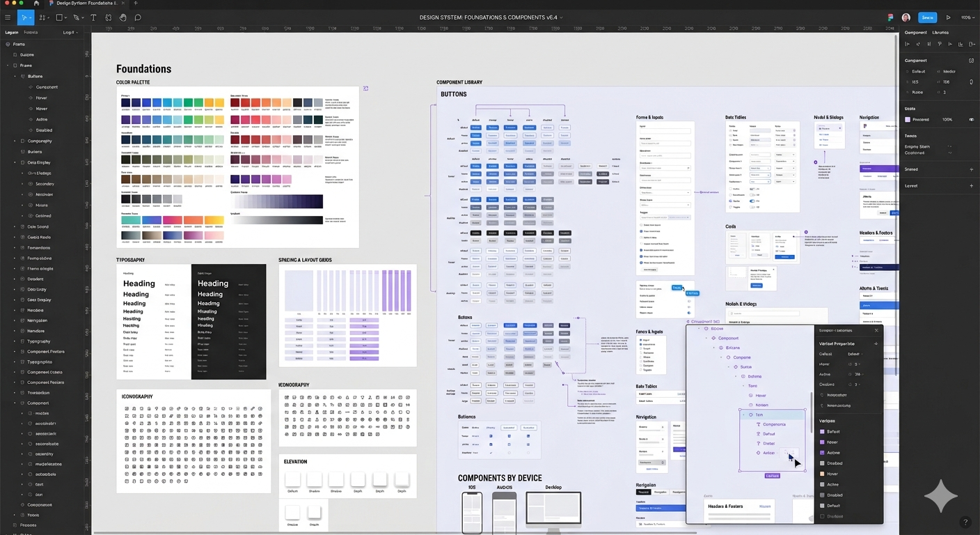This screenshot has height=535, width=980.
Task: Add a variant property with plus icon
Action: pyautogui.click(x=876, y=343)
